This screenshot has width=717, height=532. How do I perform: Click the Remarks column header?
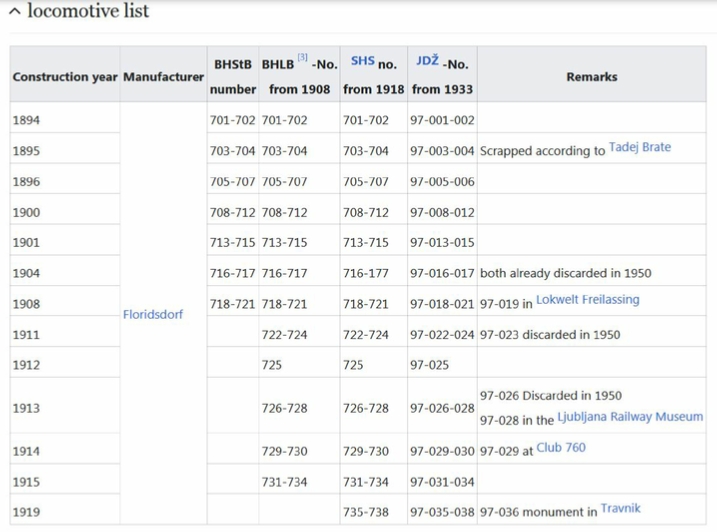tap(591, 77)
